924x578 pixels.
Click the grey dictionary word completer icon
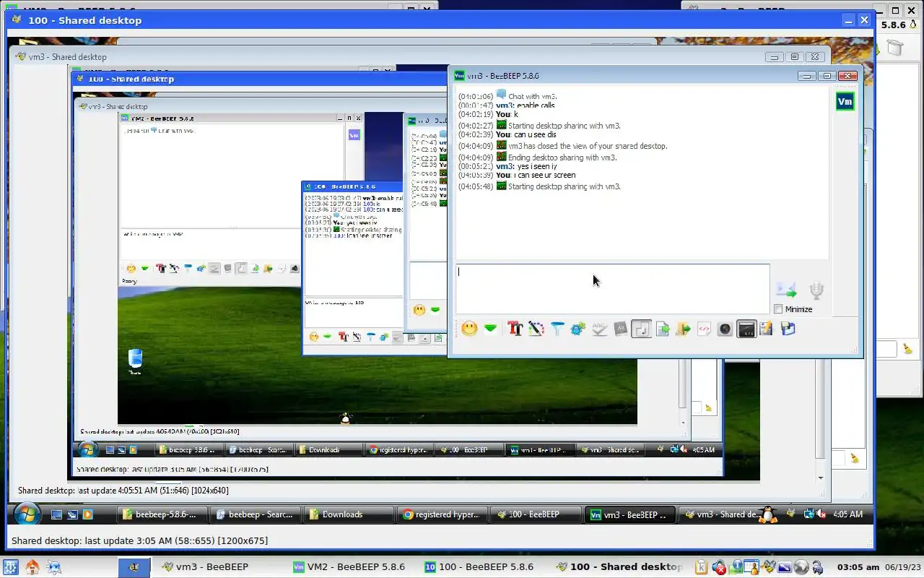click(620, 329)
